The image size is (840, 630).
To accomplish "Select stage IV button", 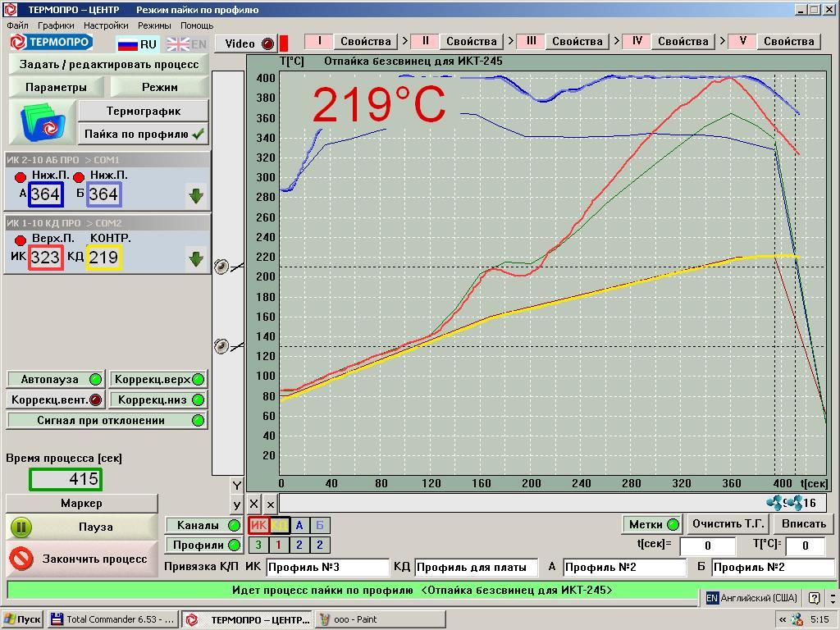I will [637, 41].
